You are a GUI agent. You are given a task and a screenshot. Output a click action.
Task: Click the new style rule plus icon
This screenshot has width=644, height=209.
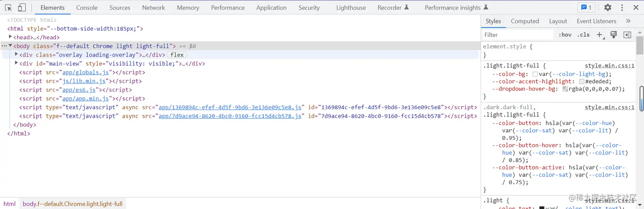[600, 35]
